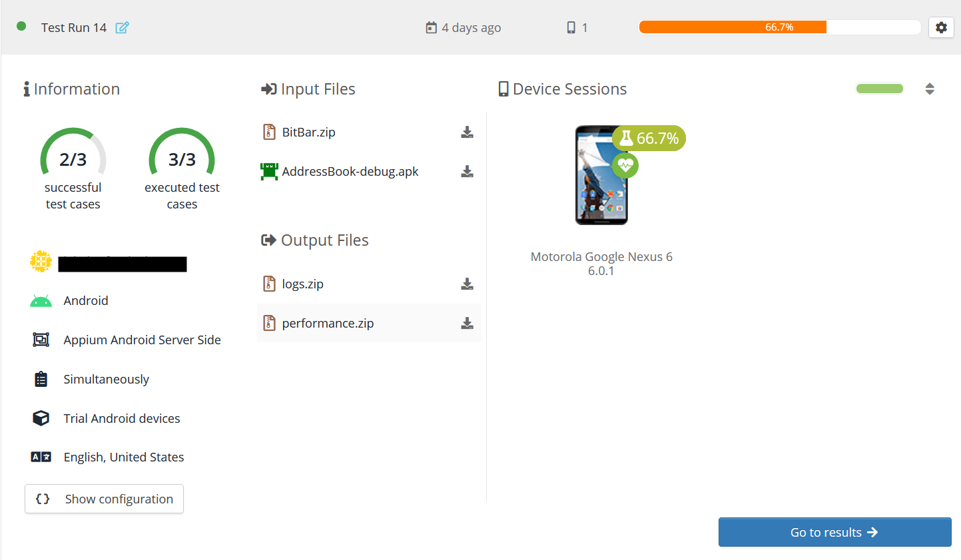Click the Android robot icon

tap(41, 301)
